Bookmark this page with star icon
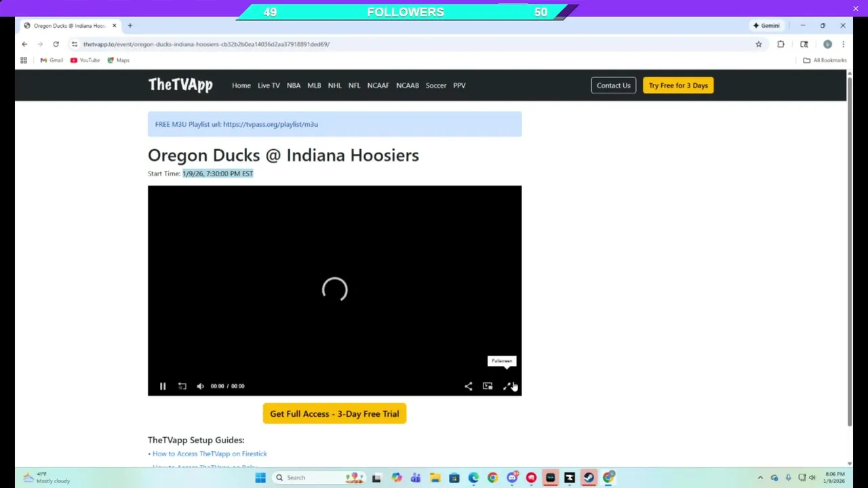868x488 pixels. point(758,44)
